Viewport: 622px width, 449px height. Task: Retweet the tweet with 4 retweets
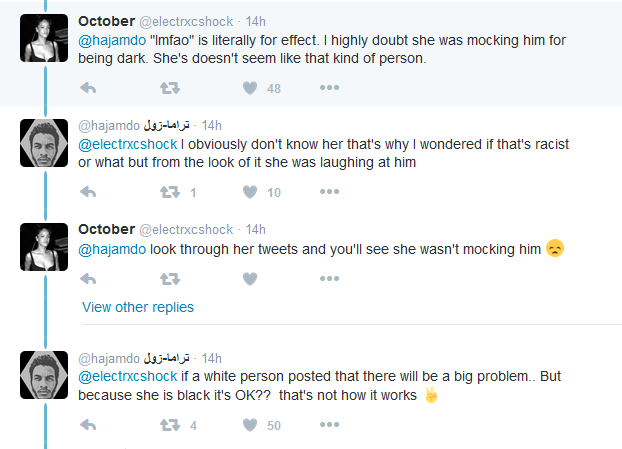pos(170,425)
